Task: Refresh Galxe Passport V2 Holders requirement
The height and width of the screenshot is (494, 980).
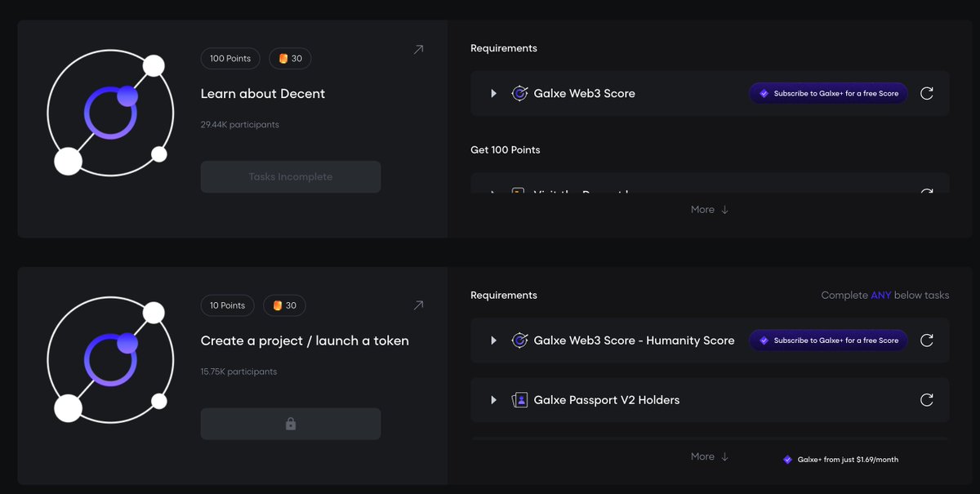Action: pos(927,400)
